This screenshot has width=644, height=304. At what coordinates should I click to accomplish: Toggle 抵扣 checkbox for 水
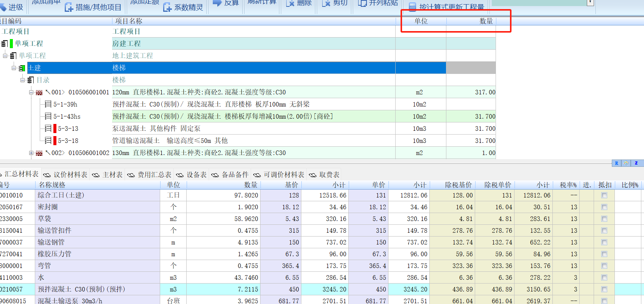coord(604,278)
